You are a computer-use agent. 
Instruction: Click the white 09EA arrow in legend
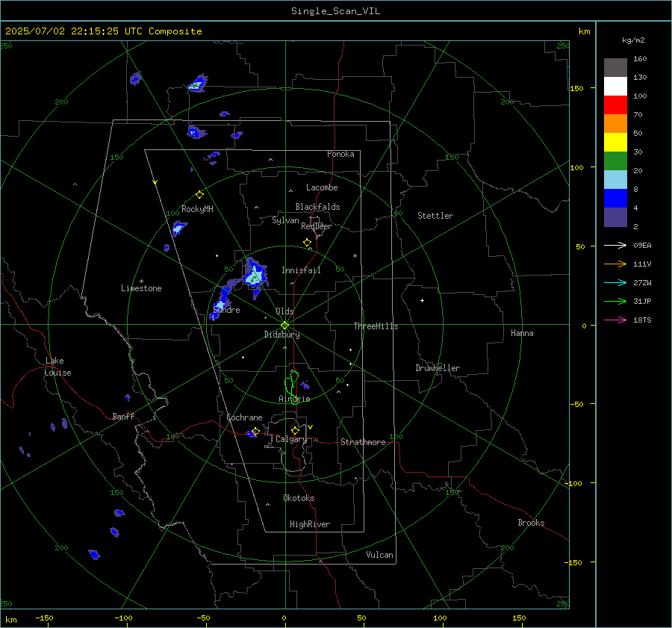click(615, 245)
